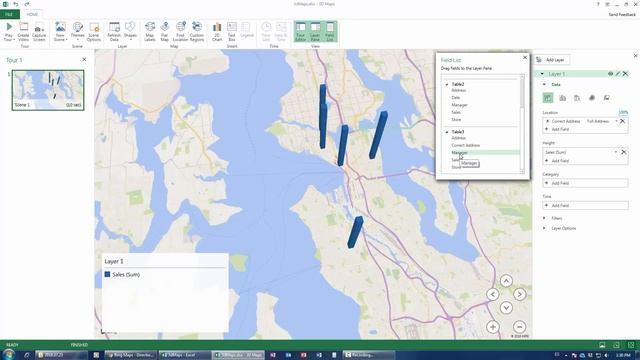Viewport: 640px width, 360px height.
Task: Zoom in on the map
Action: pos(493,327)
